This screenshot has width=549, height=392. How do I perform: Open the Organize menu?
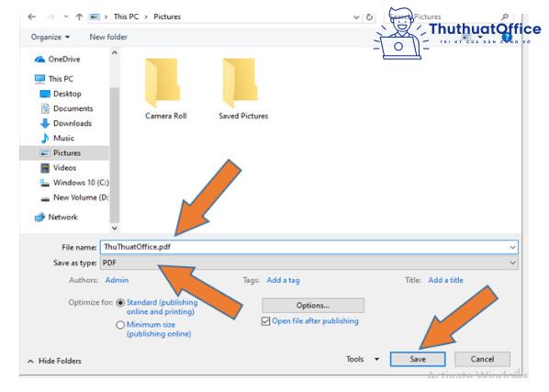(x=50, y=37)
